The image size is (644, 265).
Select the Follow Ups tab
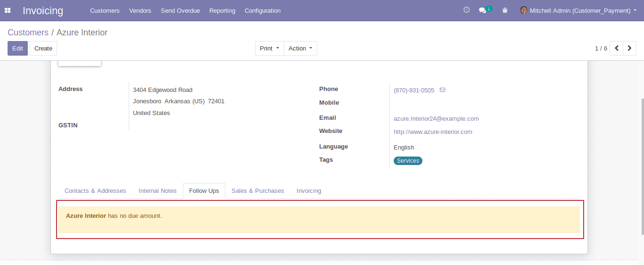[x=204, y=190]
